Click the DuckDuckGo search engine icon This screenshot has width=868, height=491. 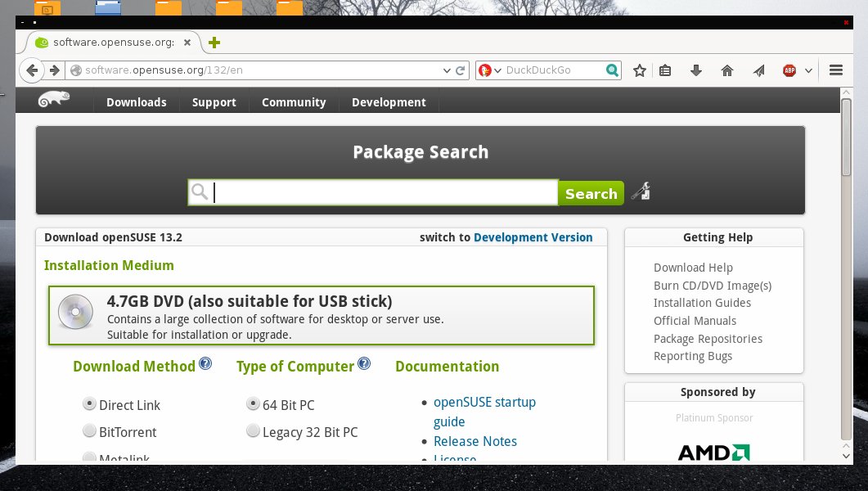485,70
